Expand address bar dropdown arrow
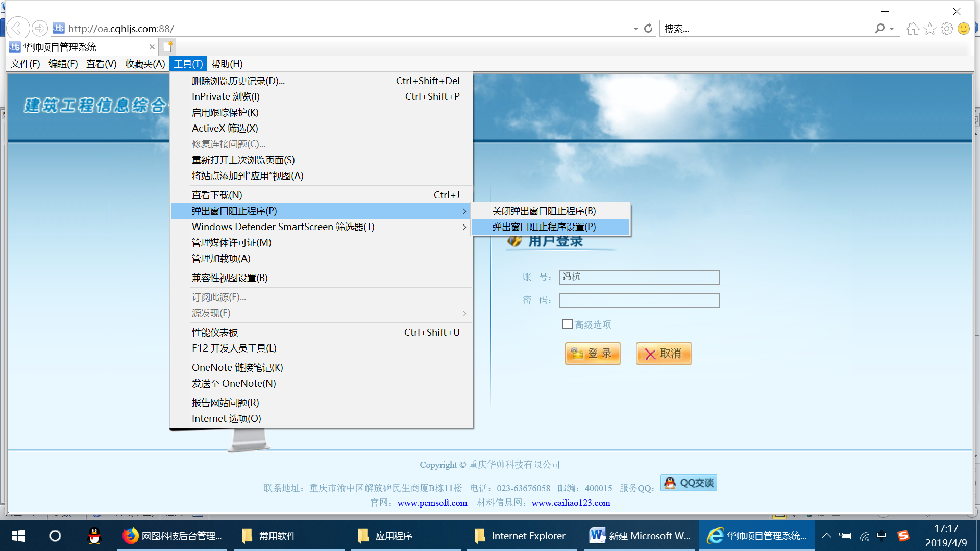Screen dimensions: 980x551 tap(635, 29)
